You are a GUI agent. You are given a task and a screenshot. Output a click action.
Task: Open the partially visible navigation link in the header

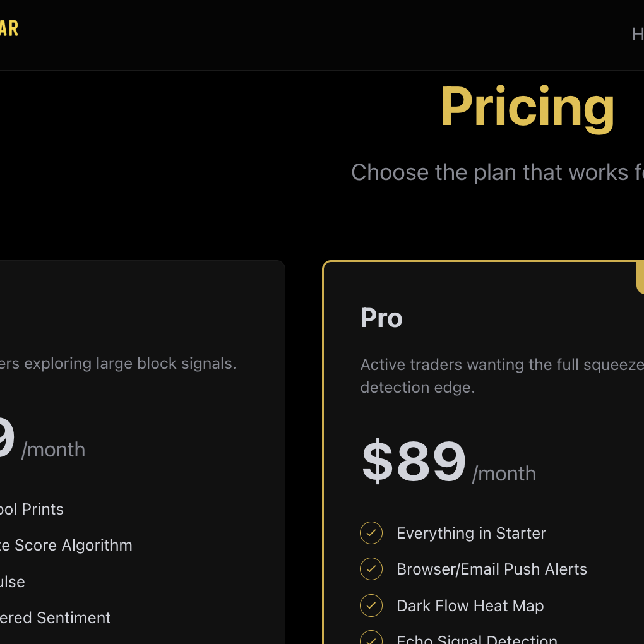[x=638, y=34]
